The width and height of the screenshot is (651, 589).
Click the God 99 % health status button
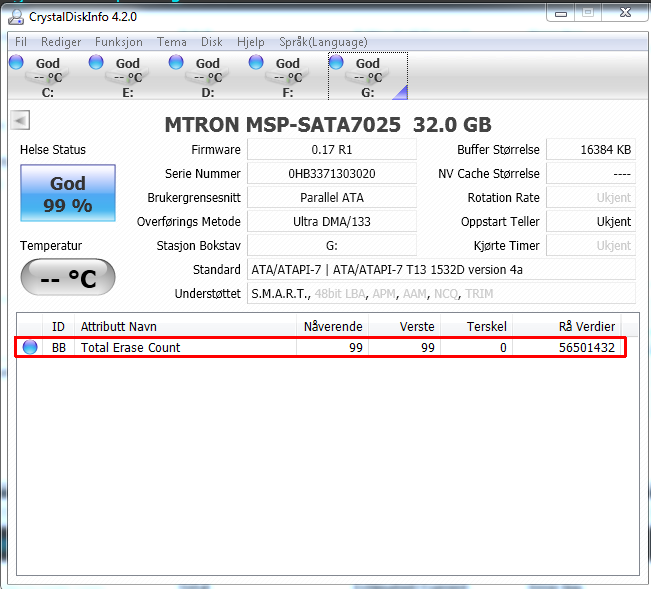pos(68,193)
